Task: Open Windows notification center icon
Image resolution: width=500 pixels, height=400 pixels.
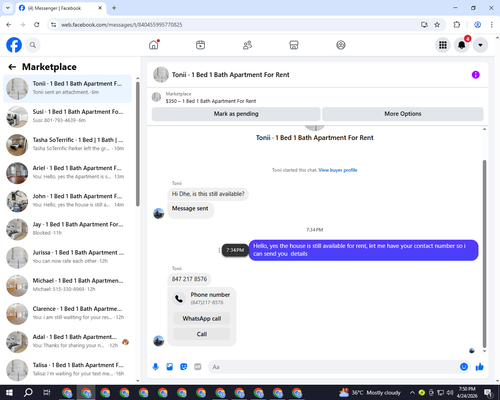Action: [489, 393]
